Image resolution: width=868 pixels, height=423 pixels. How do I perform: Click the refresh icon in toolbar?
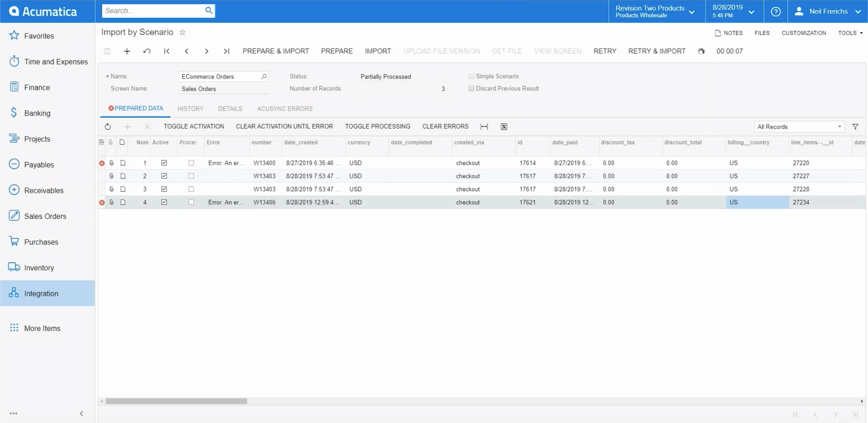point(108,127)
